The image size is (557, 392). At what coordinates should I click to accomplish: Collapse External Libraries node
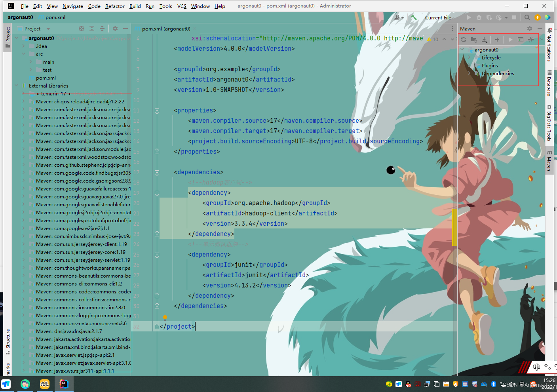click(x=16, y=86)
